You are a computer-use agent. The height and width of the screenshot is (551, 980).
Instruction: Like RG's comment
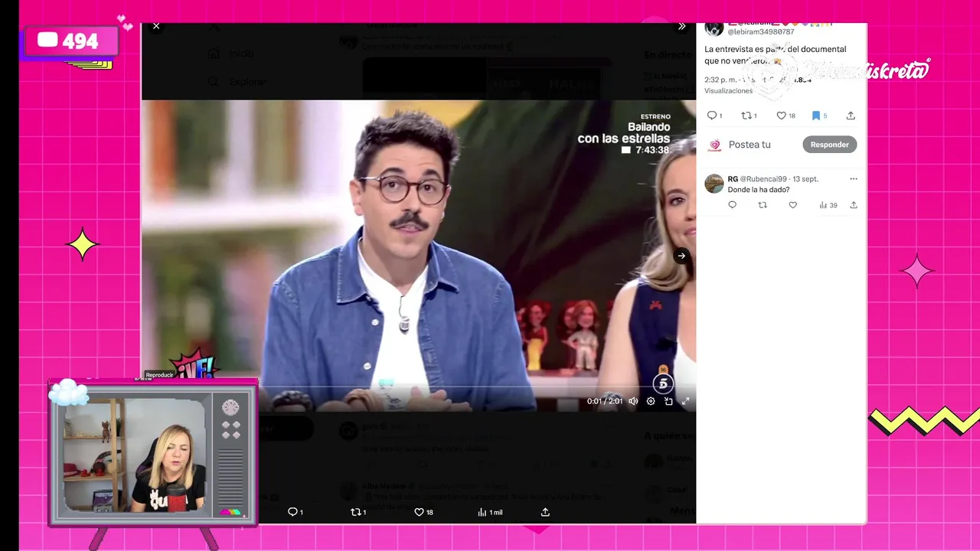[792, 205]
